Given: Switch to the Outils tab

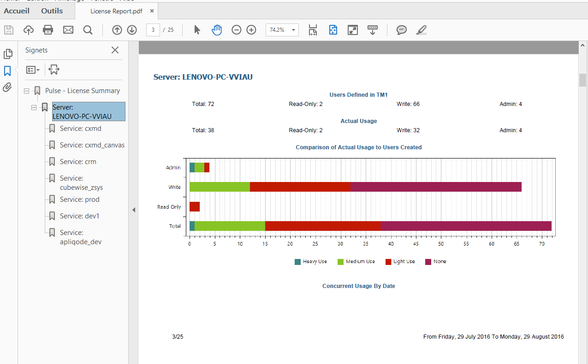Looking at the screenshot, I should 52,11.
